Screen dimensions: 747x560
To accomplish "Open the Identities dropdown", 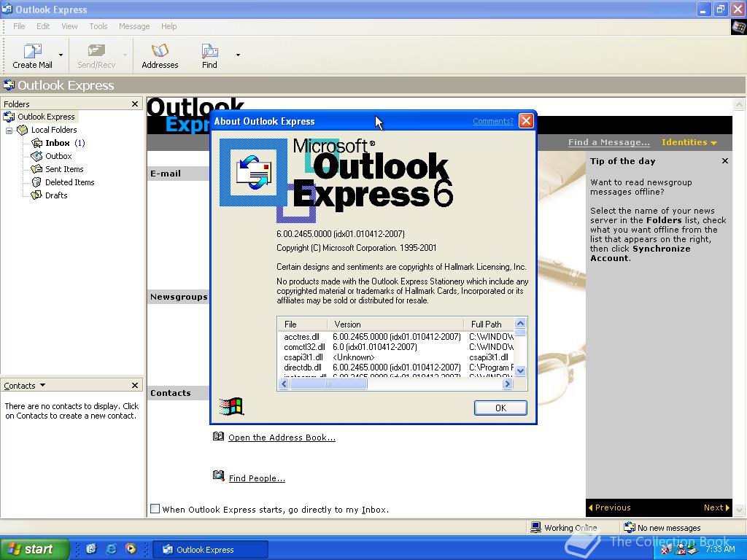I will [x=689, y=142].
